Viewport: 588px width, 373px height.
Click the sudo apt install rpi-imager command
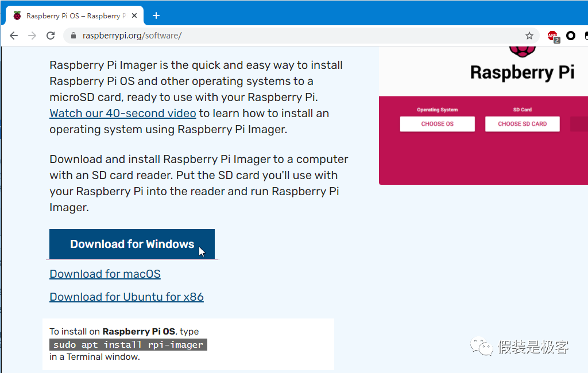click(x=128, y=344)
